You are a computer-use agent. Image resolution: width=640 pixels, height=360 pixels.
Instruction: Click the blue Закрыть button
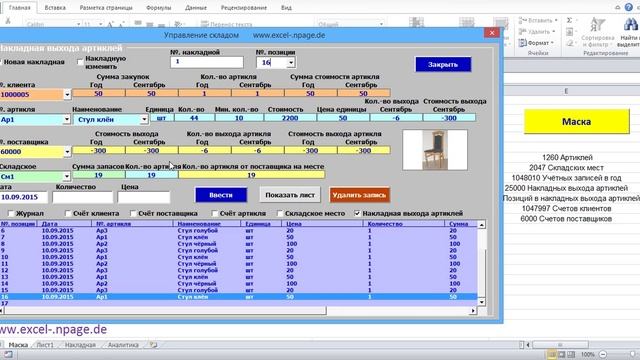(x=443, y=64)
